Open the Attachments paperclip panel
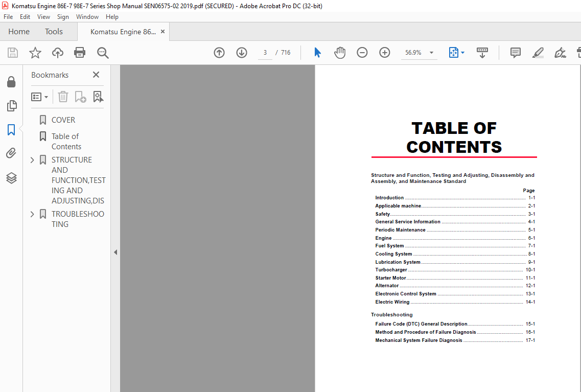This screenshot has height=392, width=581. [11, 153]
